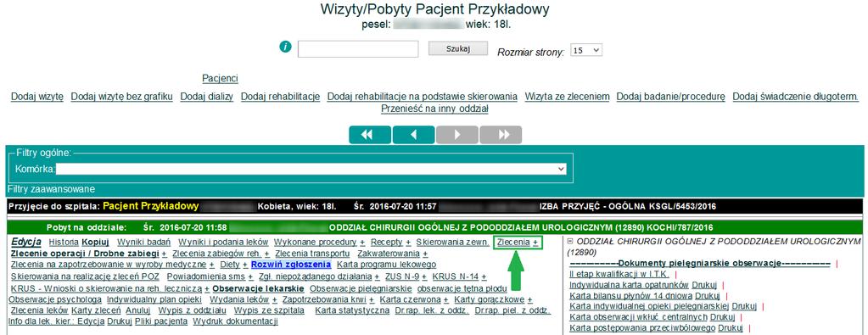
Task: Open Wyniki badań
Action: tap(144, 242)
